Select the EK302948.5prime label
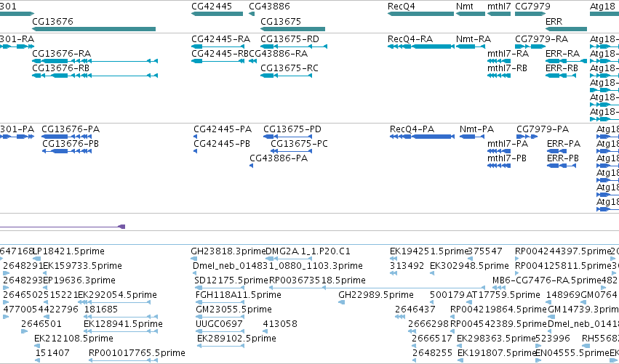The width and height of the screenshot is (619, 364). point(469,266)
